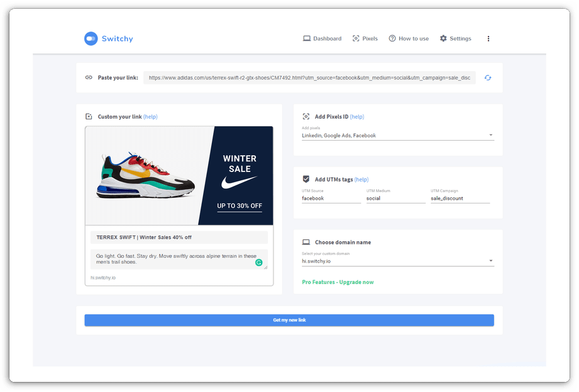Click the UTM Campaign field containing sale_discount
579x392 pixels.
pos(460,199)
